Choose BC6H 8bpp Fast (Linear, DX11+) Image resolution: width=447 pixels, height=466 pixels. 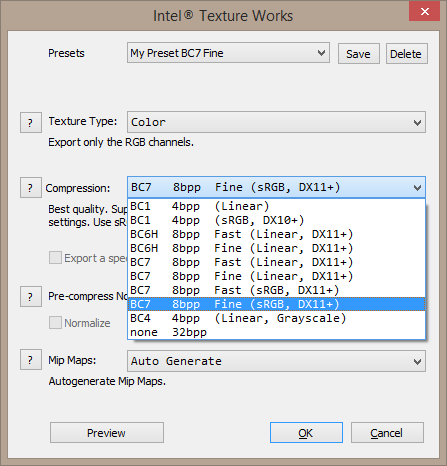(x=276, y=234)
